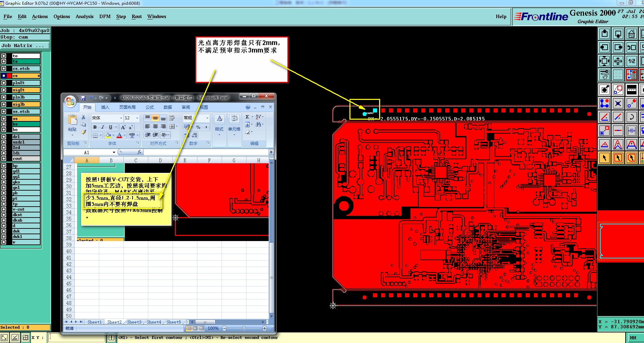
Task: Click the resize squares tool icon
Action: 618,90
